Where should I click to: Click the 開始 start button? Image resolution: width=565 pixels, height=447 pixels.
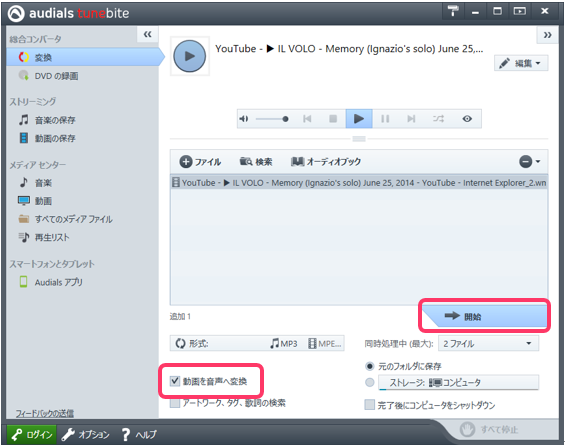pyautogui.click(x=485, y=316)
